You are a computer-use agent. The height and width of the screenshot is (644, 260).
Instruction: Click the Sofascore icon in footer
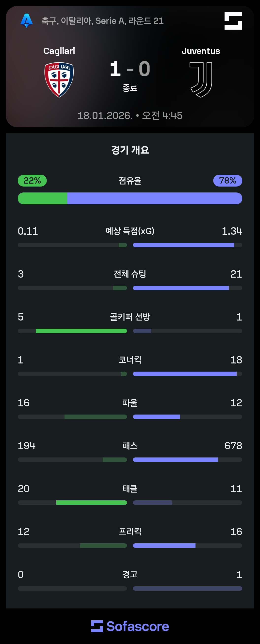point(97,626)
